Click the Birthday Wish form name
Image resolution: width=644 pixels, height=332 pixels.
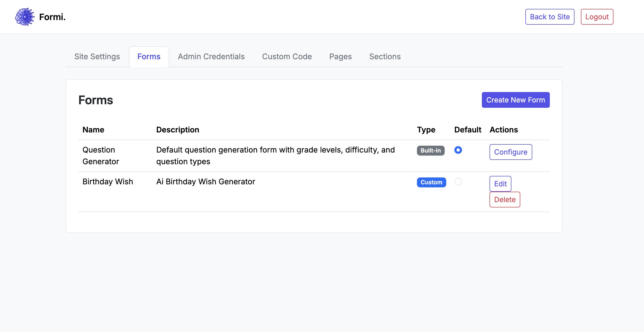coord(108,182)
